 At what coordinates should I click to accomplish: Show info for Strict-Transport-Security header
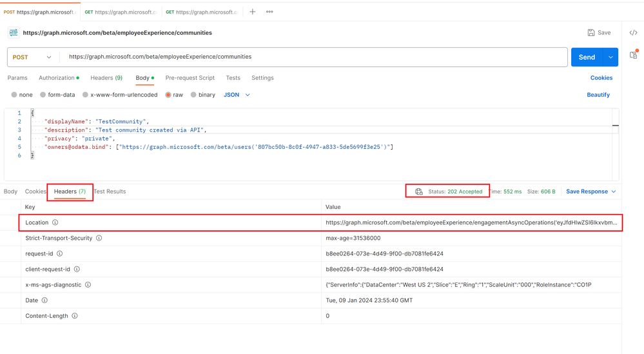[99, 238]
